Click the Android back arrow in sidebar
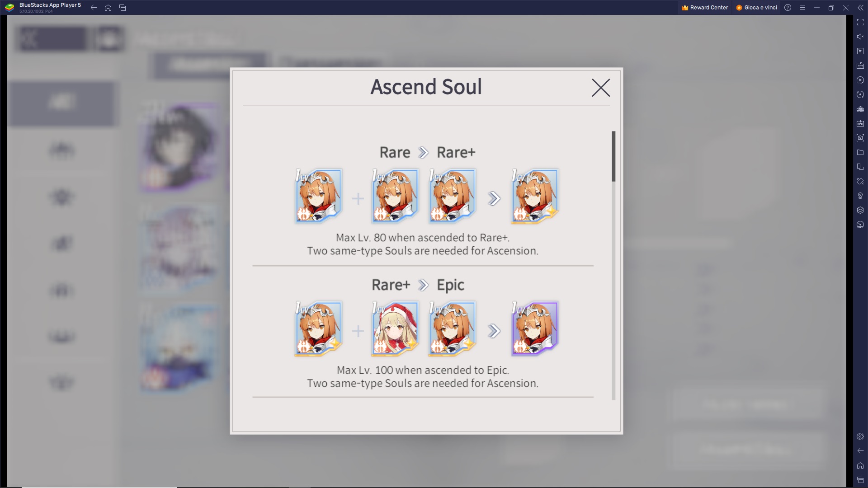Image resolution: width=868 pixels, height=488 pixels. click(x=860, y=451)
